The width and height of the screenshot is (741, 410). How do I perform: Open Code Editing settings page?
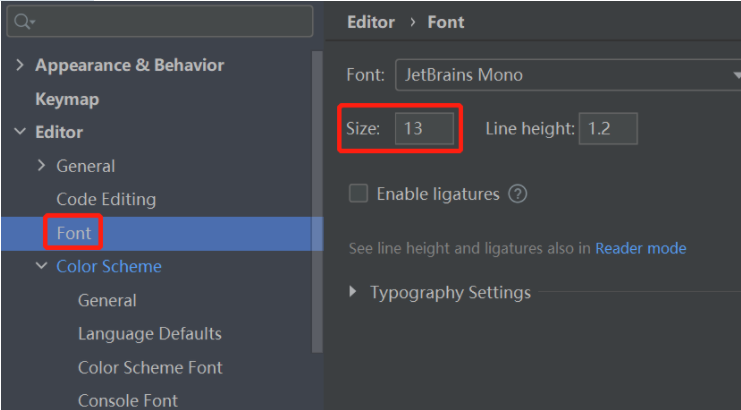pos(106,199)
